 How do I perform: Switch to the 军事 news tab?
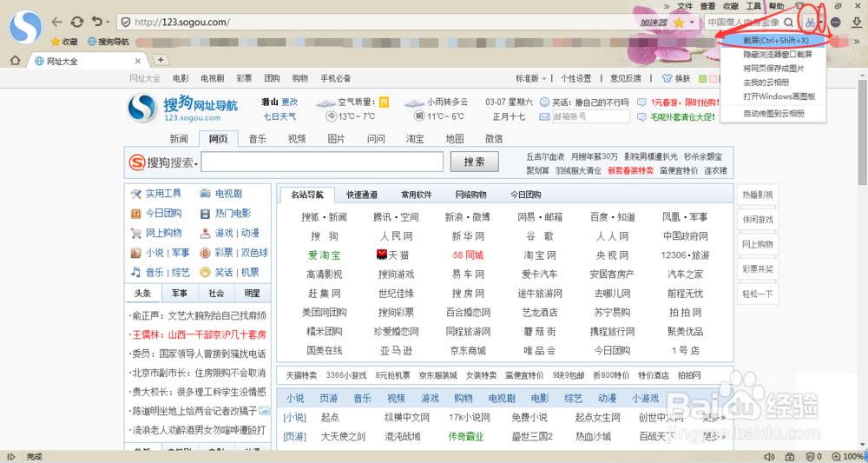[x=179, y=293]
